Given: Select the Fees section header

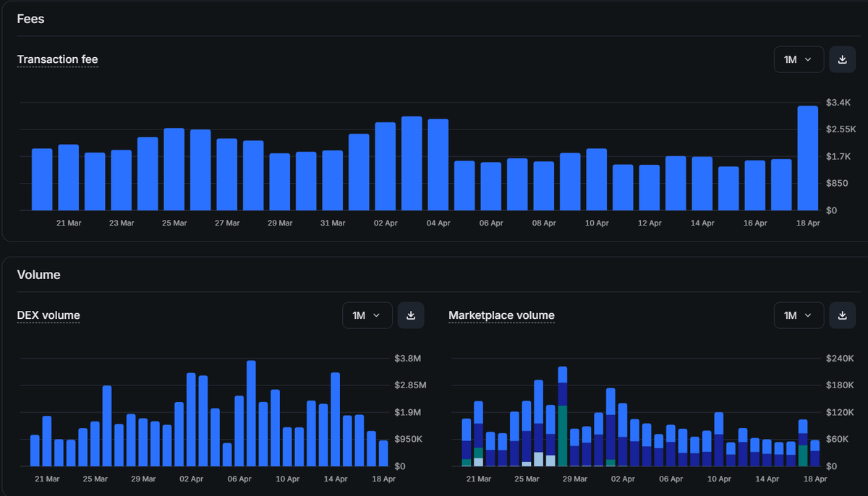Looking at the screenshot, I should tap(30, 19).
